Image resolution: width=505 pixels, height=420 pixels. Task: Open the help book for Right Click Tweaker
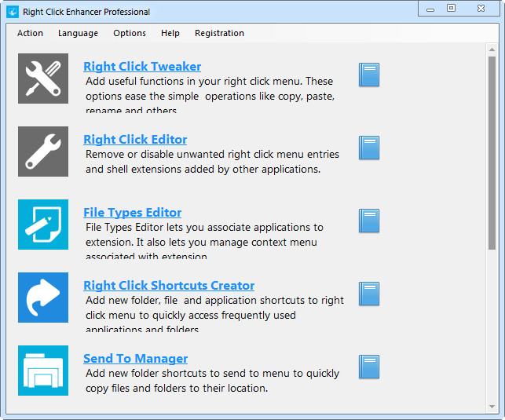(369, 75)
